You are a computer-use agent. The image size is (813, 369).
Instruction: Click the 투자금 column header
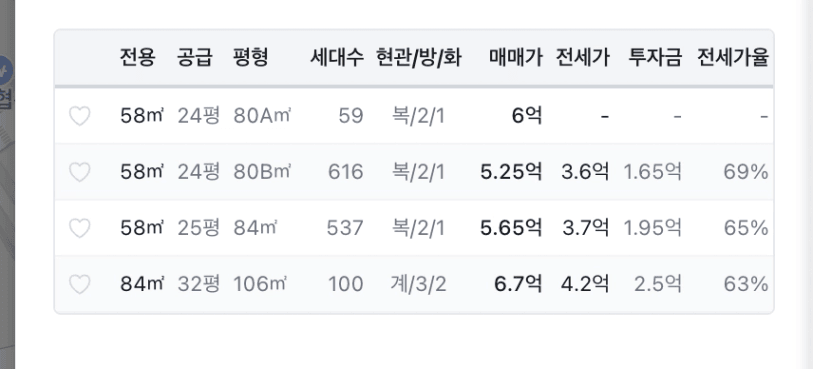pyautogui.click(x=655, y=57)
